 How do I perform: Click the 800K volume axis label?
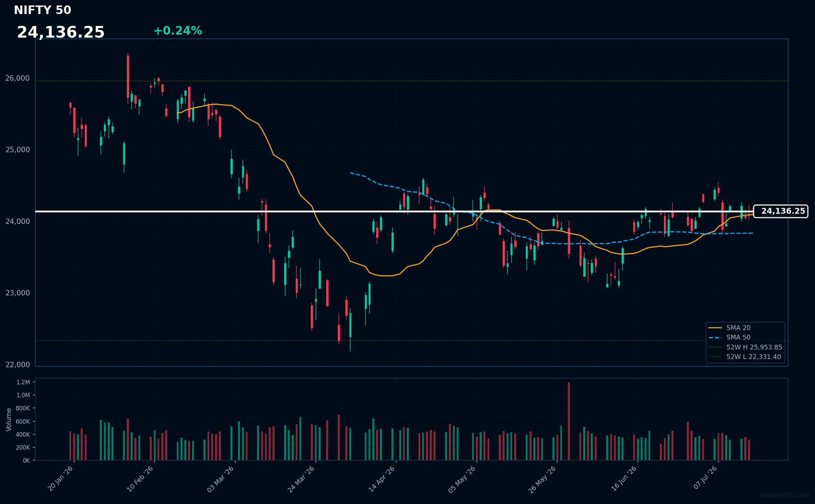pyautogui.click(x=23, y=408)
